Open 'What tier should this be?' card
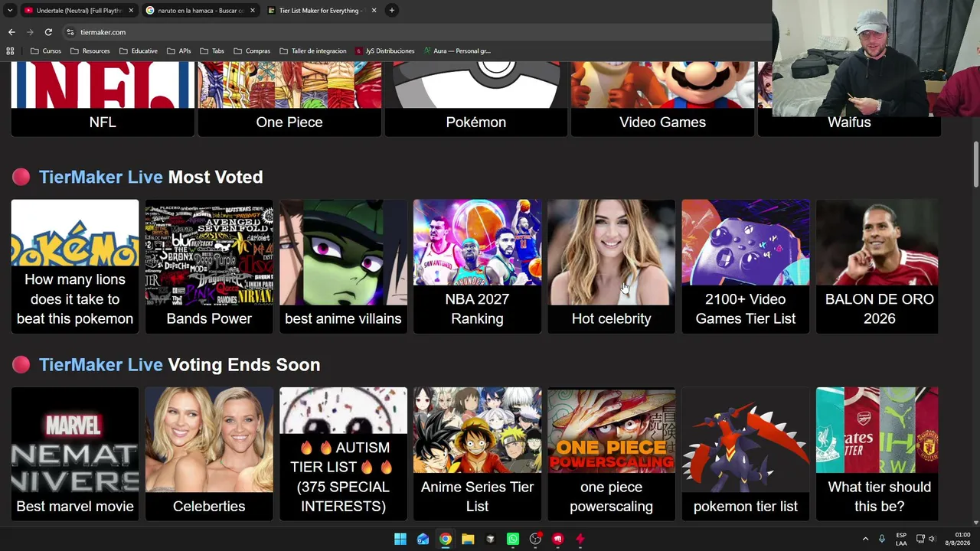The width and height of the screenshot is (980, 551). click(x=877, y=454)
